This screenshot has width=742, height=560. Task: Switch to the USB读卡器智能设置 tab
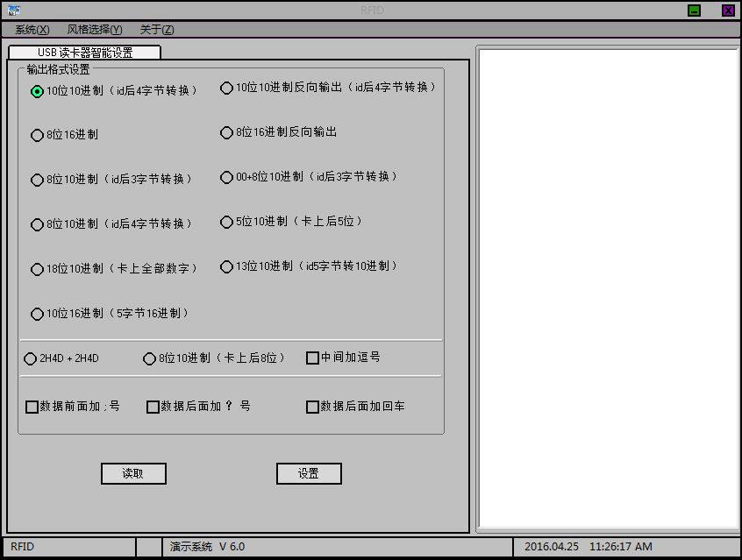pyautogui.click(x=85, y=52)
